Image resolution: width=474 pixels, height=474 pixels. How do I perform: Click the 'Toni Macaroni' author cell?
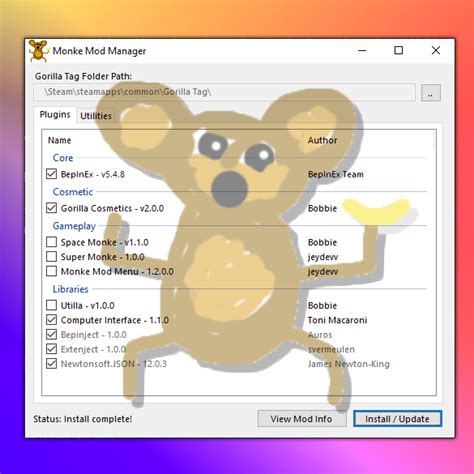click(x=337, y=320)
